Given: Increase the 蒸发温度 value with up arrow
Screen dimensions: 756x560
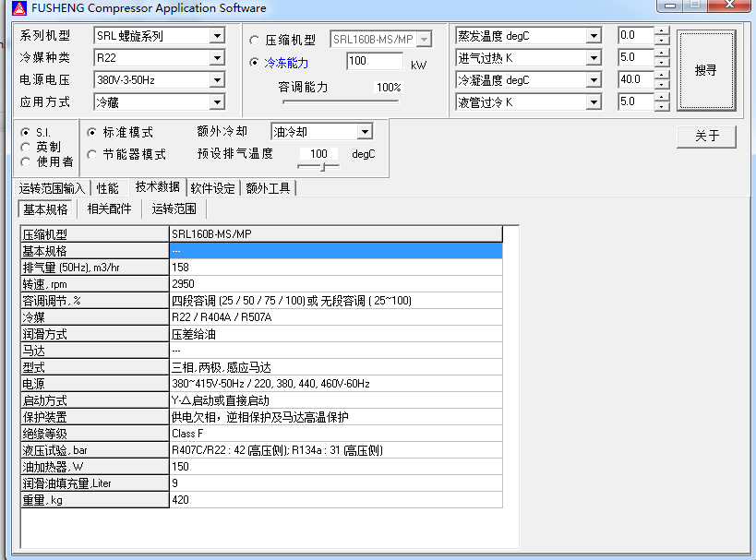Looking at the screenshot, I should coord(662,30).
